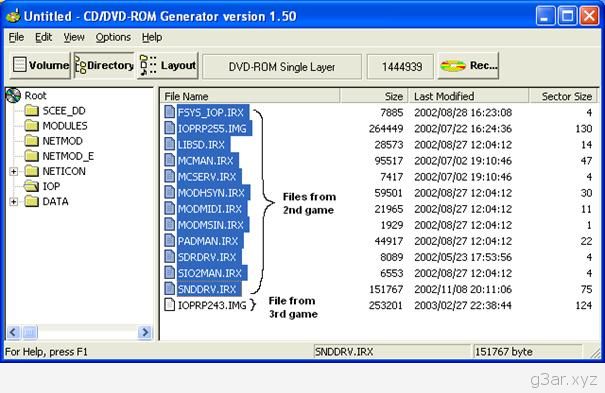Select the NETMOD_E folder icon
The width and height of the screenshot is (605, 393).
point(31,156)
